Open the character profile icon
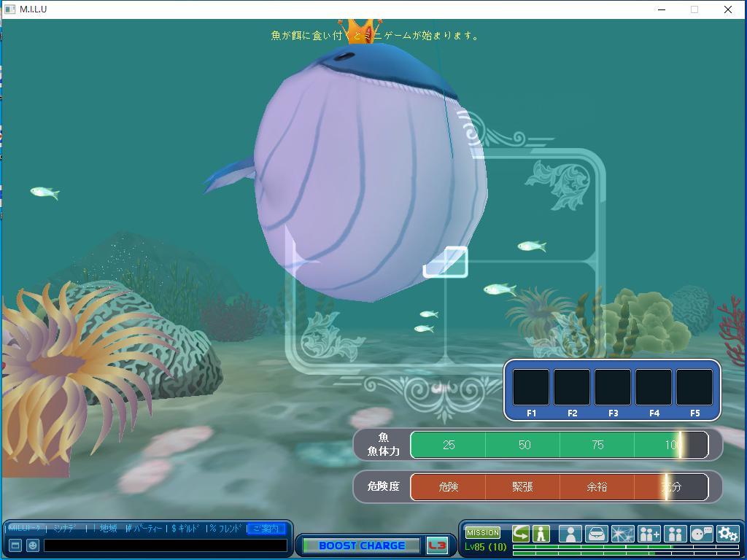Viewport: 747px width, 560px height. coord(570,534)
